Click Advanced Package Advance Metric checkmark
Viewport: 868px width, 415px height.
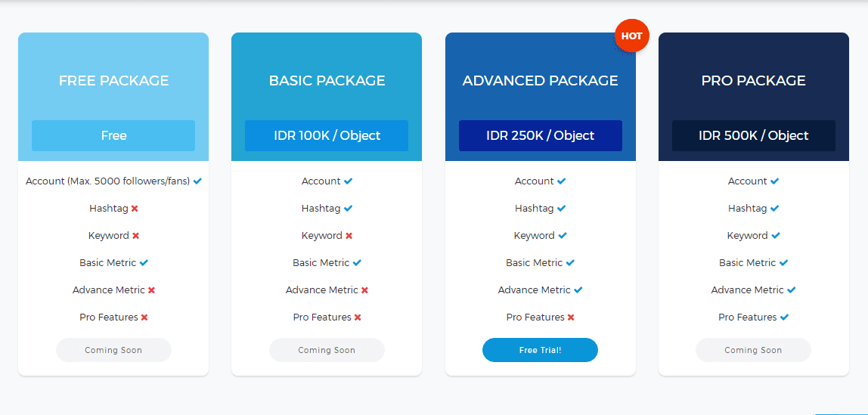[578, 290]
